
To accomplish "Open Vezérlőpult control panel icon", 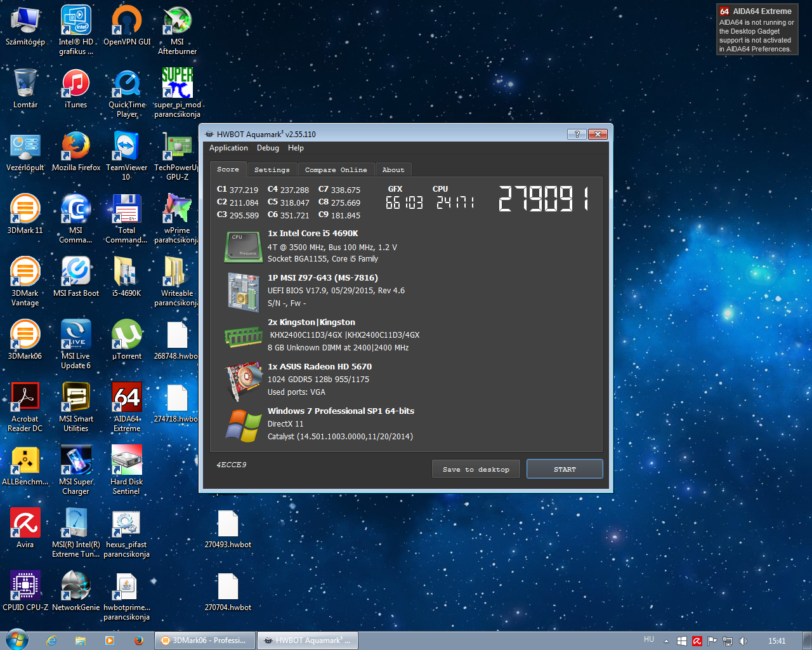I will 25,152.
